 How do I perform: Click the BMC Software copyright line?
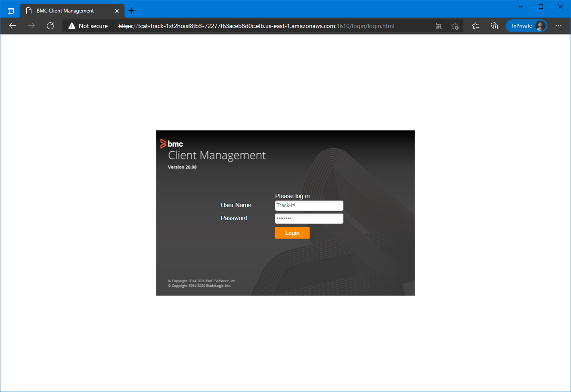(202, 281)
